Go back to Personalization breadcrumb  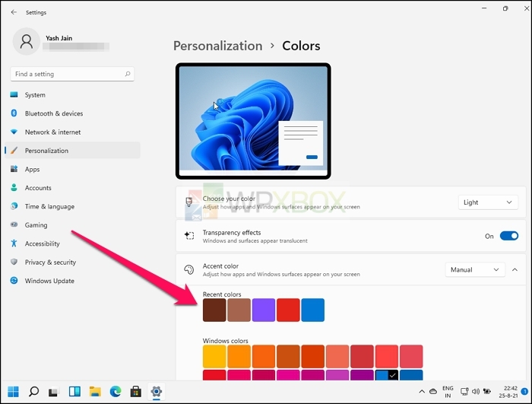218,46
